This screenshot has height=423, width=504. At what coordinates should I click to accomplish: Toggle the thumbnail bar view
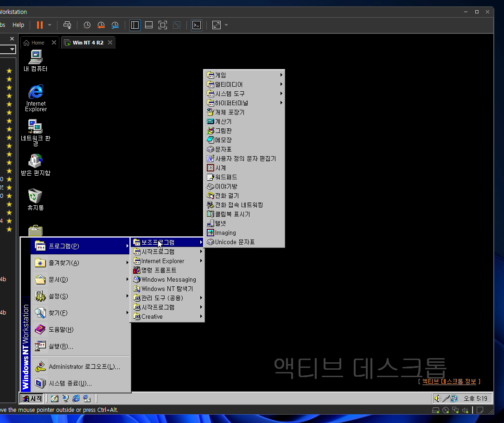click(x=149, y=25)
